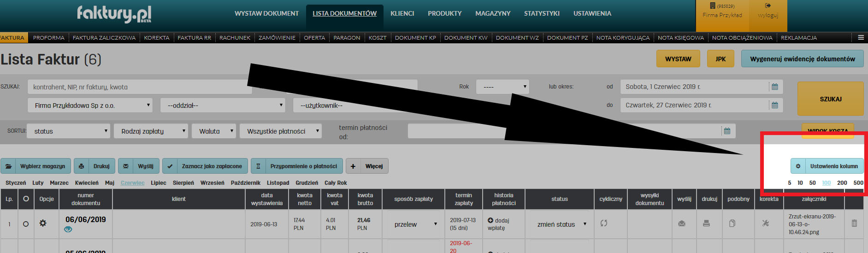Go to the KLIENCI menu
868x253 pixels.
coord(402,14)
